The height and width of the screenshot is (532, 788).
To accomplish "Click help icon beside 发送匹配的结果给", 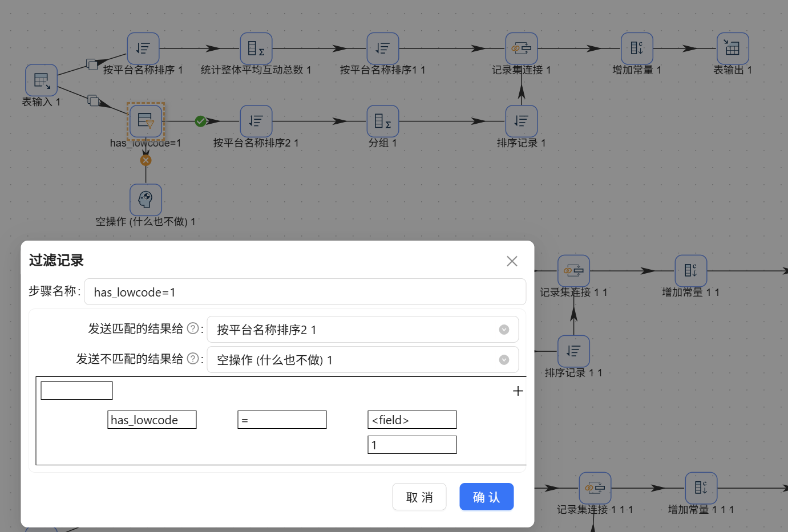I will pyautogui.click(x=193, y=328).
